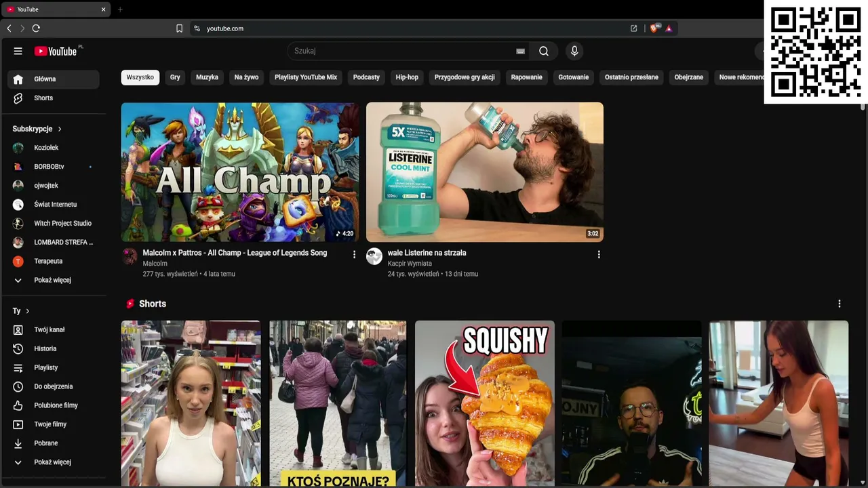Screen dimensions: 868x488
Task: Open options menu for All Champ video
Action: coord(354,254)
